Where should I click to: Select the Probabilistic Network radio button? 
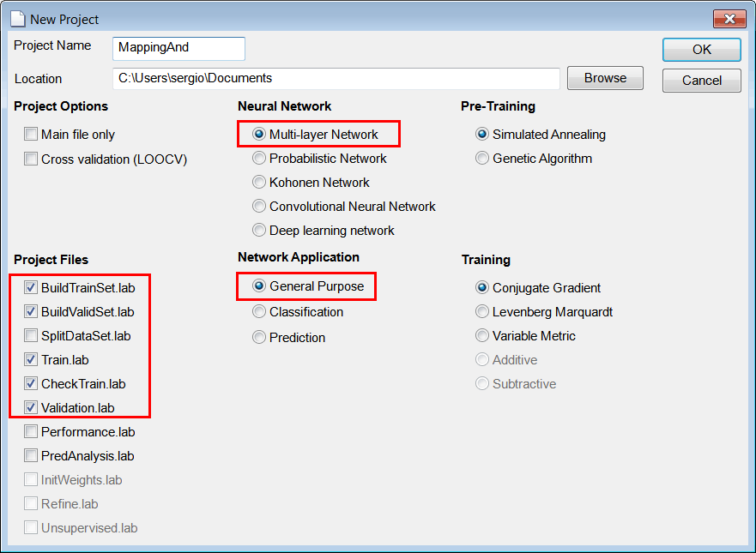coord(259,158)
